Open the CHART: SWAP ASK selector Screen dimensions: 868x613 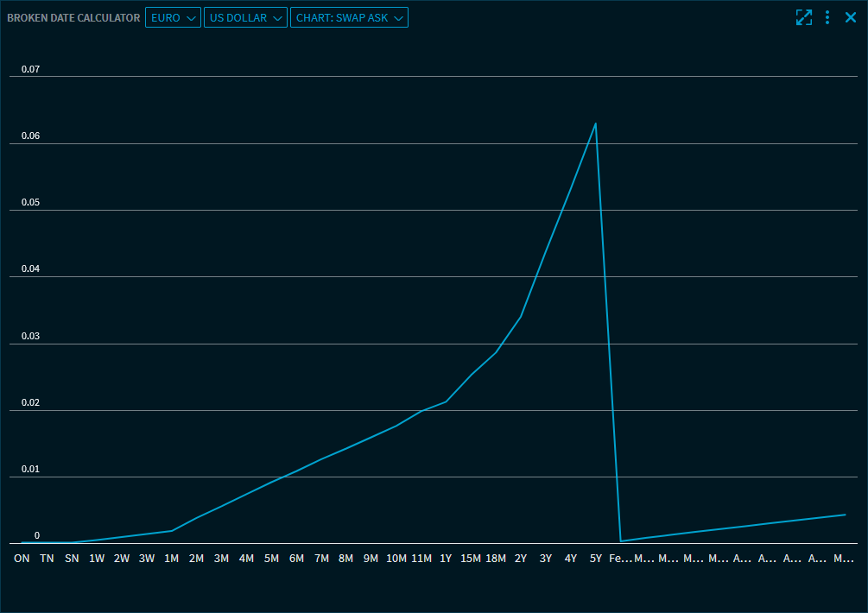pos(349,18)
